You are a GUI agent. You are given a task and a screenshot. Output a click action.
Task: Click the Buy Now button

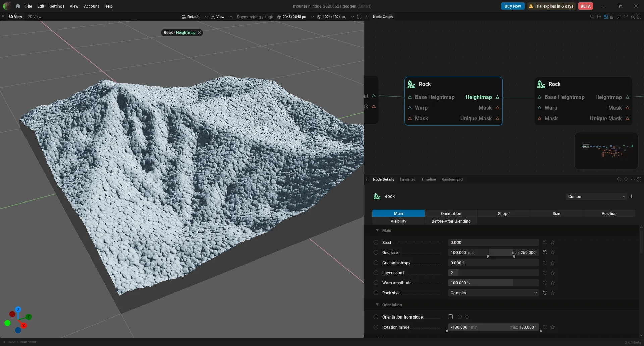(513, 6)
